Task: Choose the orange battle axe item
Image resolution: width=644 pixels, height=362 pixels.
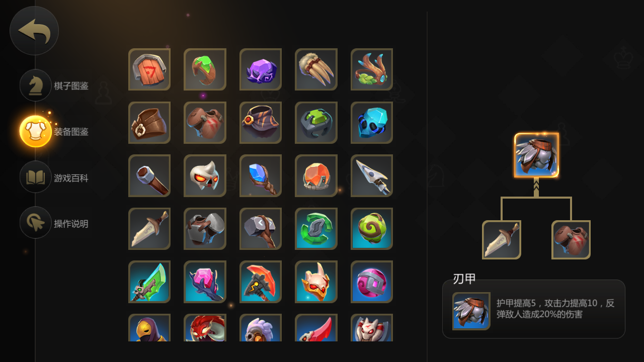Action: click(261, 282)
